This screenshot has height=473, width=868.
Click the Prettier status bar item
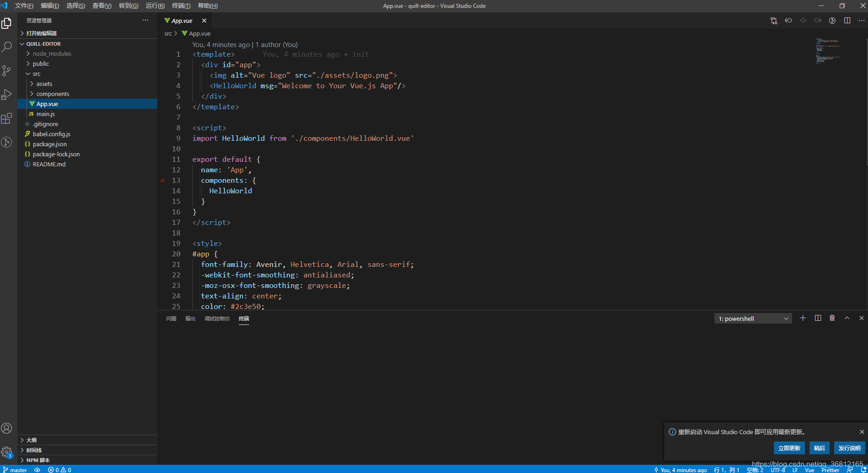coord(830,470)
